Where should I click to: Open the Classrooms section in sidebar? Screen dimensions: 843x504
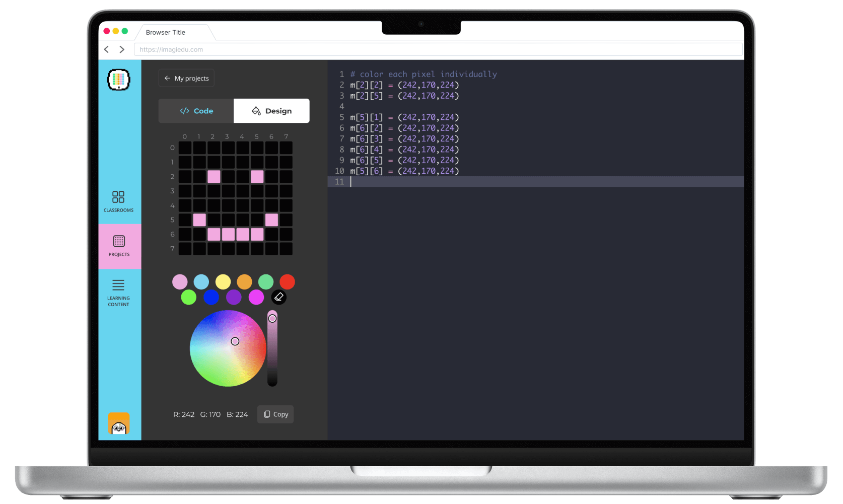point(118,201)
